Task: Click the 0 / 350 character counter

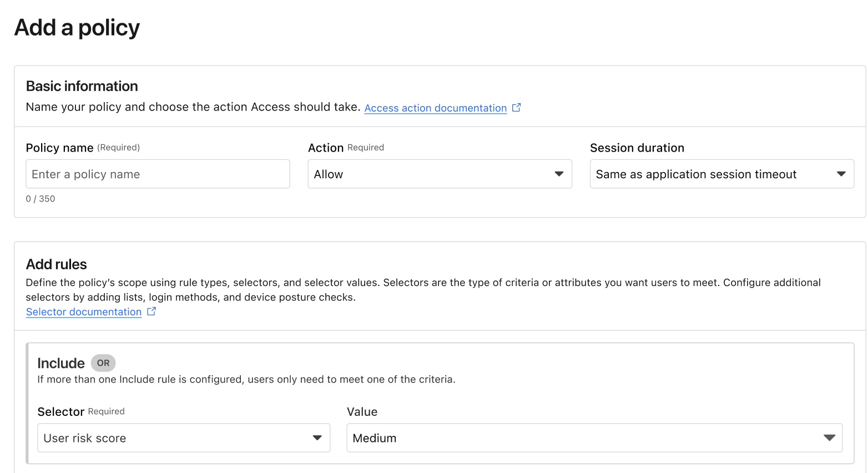Action: 41,199
